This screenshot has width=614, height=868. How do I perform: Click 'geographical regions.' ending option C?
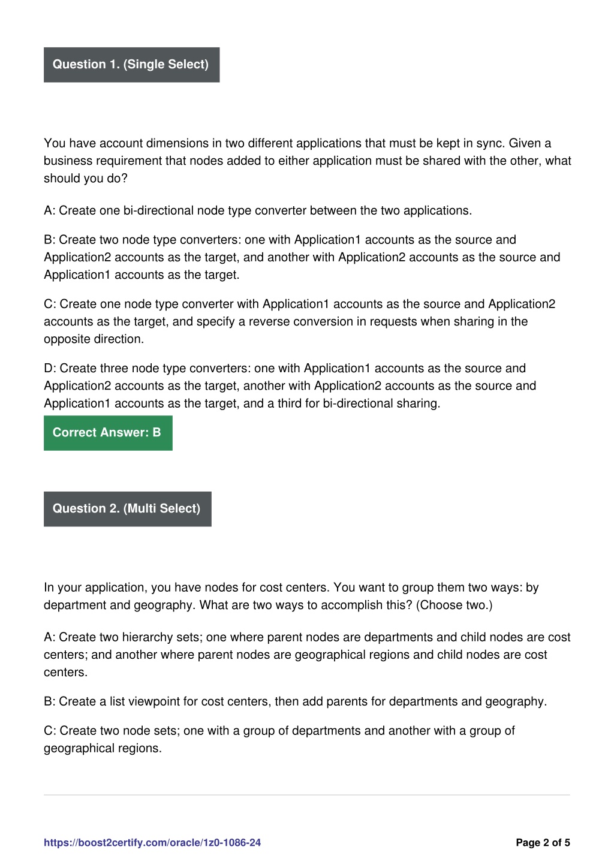point(103,748)
